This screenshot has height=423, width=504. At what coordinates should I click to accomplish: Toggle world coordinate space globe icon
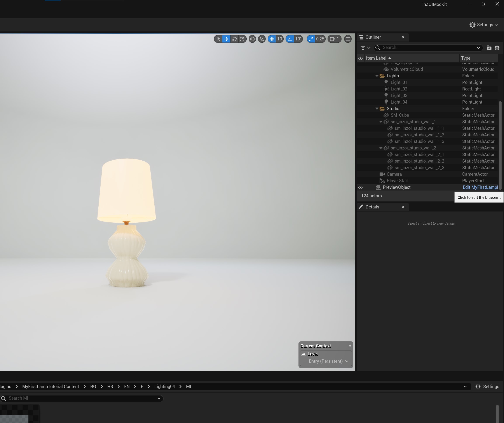(252, 39)
